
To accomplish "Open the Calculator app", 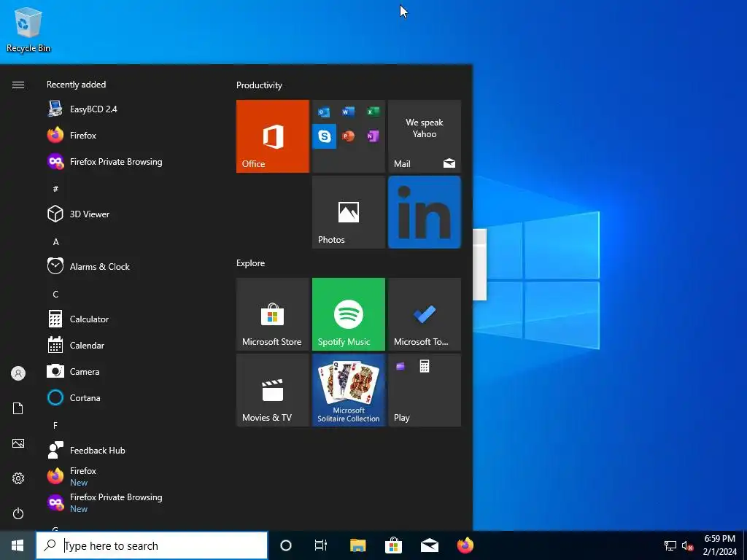I will click(x=128, y=319).
